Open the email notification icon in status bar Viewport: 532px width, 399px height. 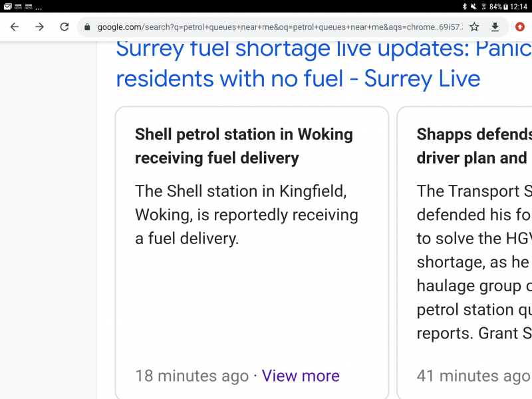pyautogui.click(x=7, y=5)
